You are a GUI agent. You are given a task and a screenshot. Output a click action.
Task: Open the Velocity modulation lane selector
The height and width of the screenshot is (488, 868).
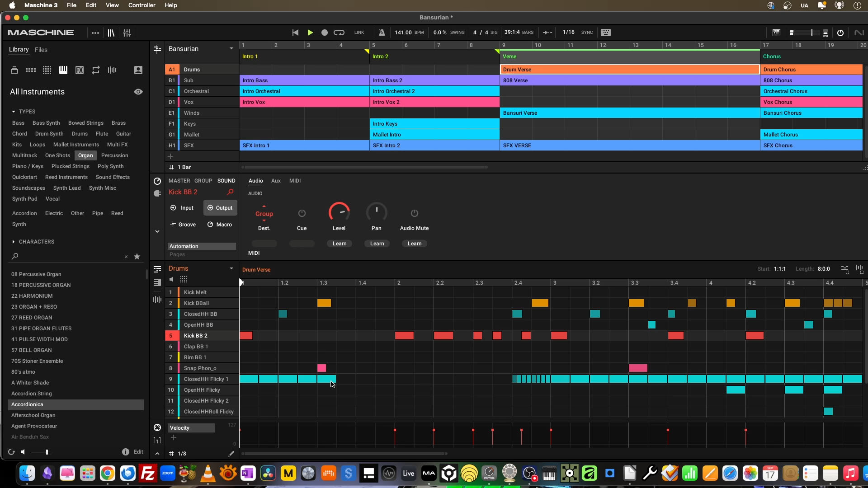point(192,428)
